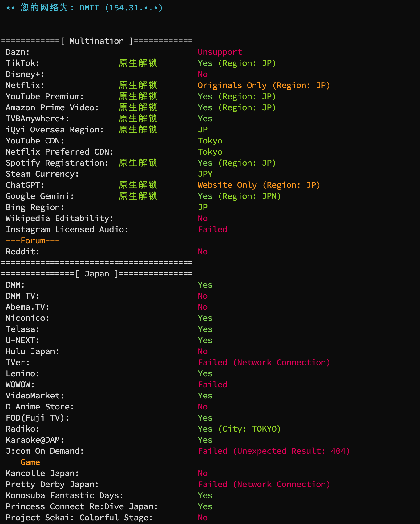Click the Steam Currency JPY value

[205, 174]
